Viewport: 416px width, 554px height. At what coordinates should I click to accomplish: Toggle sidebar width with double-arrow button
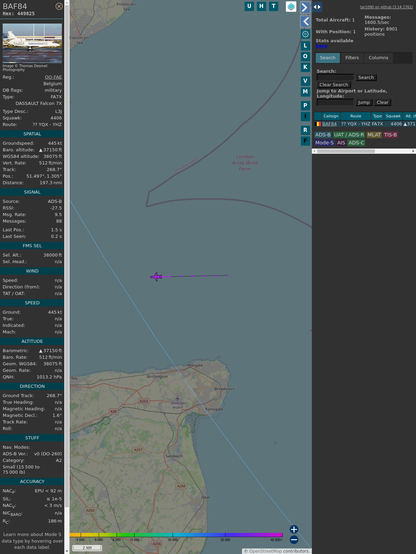[317, 7]
